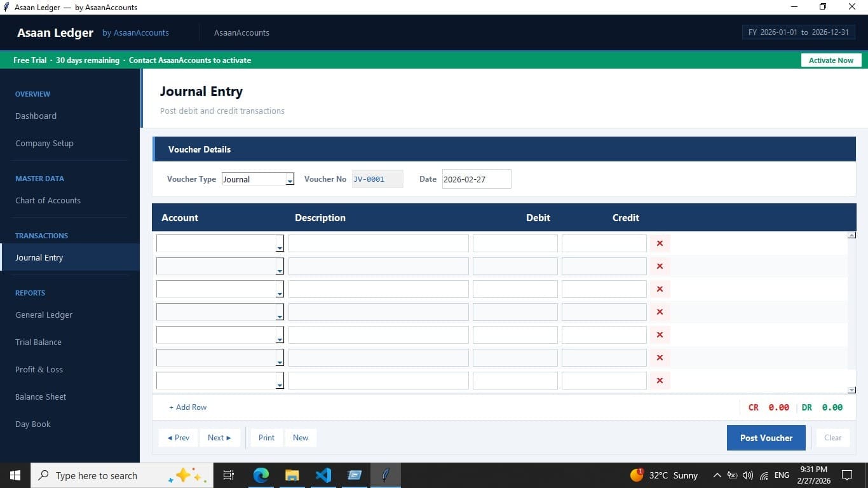Image resolution: width=868 pixels, height=488 pixels.
Task: Delete the first journal row via red X
Action: tap(659, 243)
